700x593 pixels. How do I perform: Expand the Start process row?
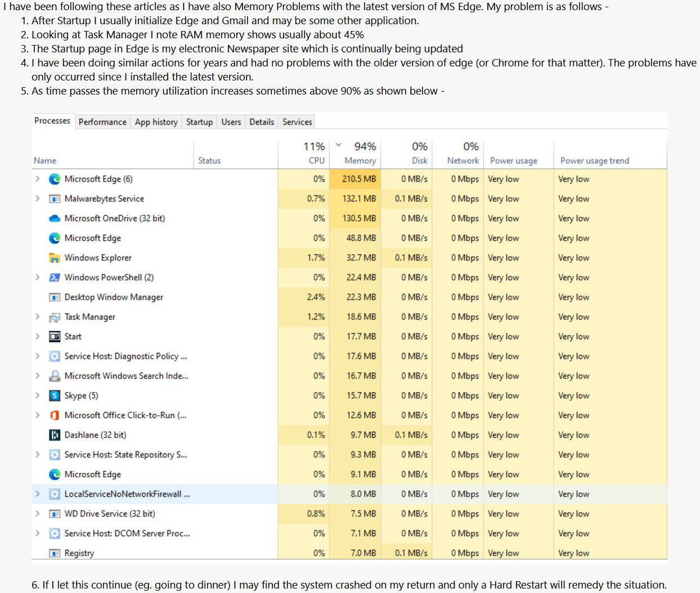(x=38, y=336)
